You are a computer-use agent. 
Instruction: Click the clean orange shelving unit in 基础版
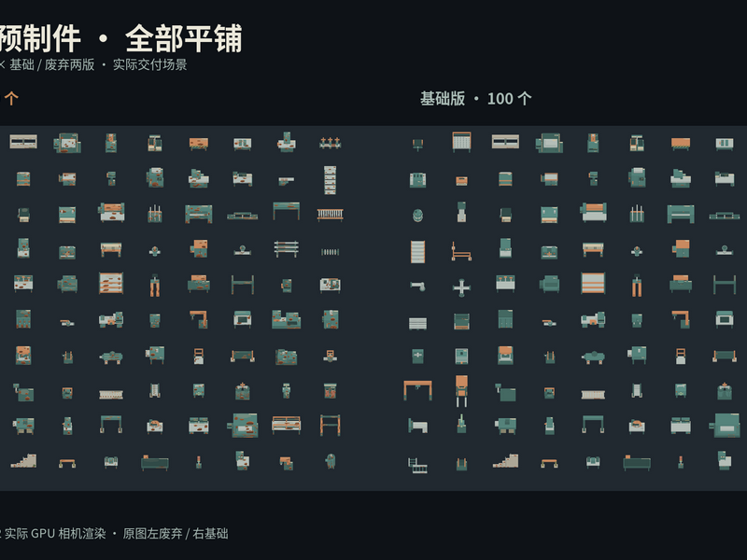coord(593,283)
